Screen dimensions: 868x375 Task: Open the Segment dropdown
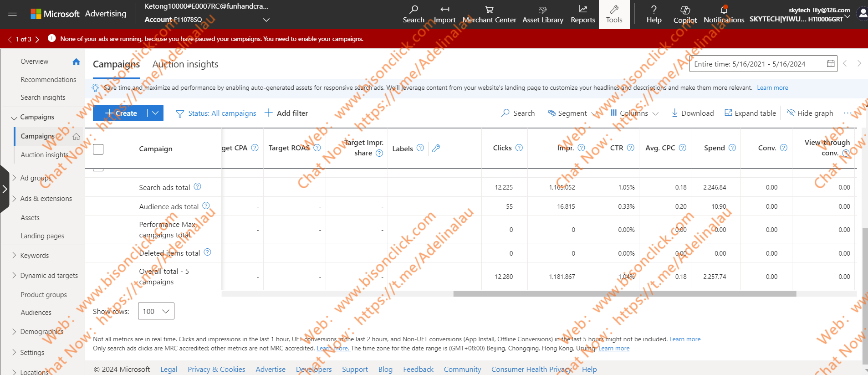[572, 113]
